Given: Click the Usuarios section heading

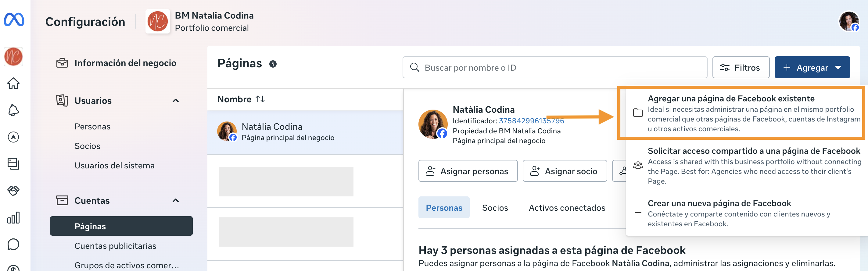Looking at the screenshot, I should click(93, 100).
